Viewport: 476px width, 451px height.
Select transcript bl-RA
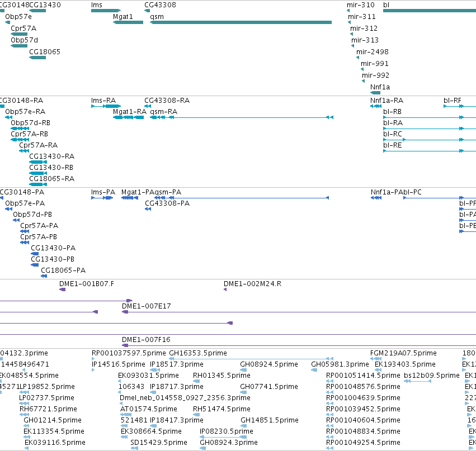[x=393, y=123]
